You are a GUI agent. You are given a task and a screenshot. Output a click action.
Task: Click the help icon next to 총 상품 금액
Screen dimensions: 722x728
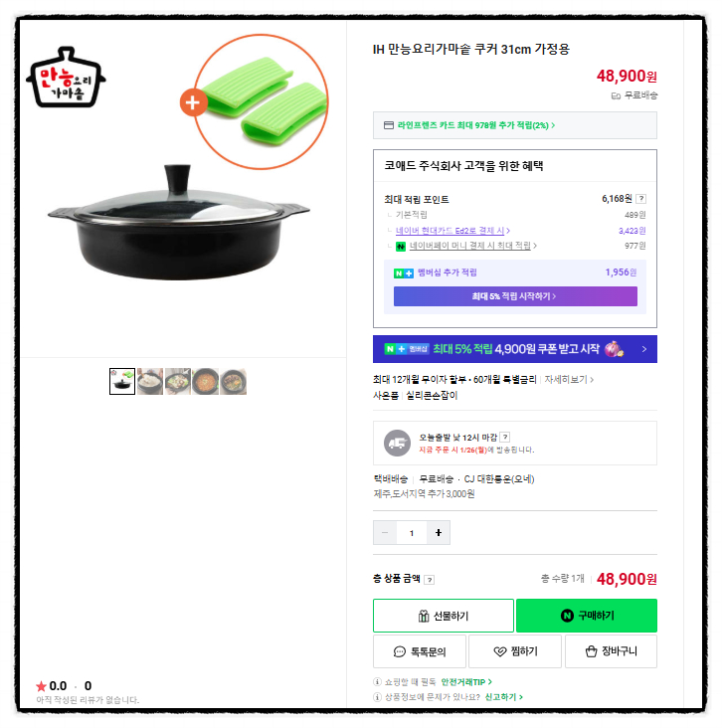(x=430, y=580)
